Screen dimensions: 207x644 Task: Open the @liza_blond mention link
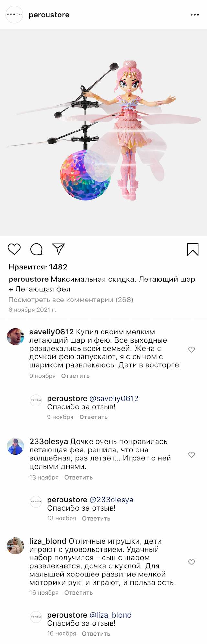click(111, 615)
